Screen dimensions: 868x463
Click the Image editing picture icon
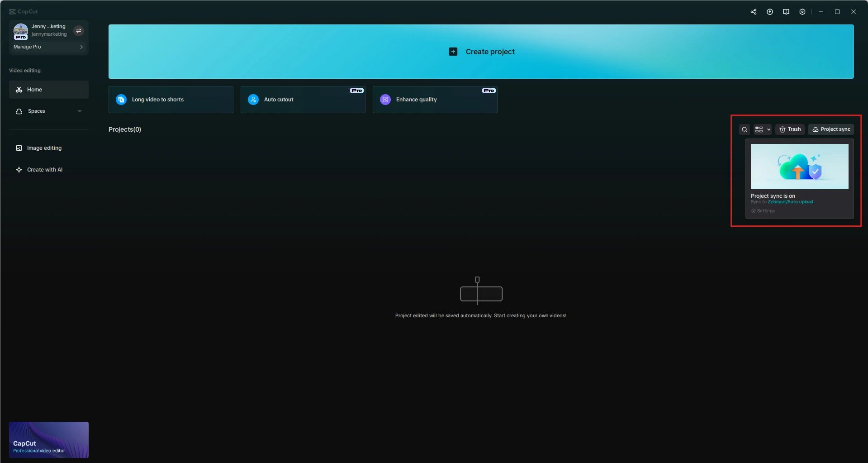point(19,148)
